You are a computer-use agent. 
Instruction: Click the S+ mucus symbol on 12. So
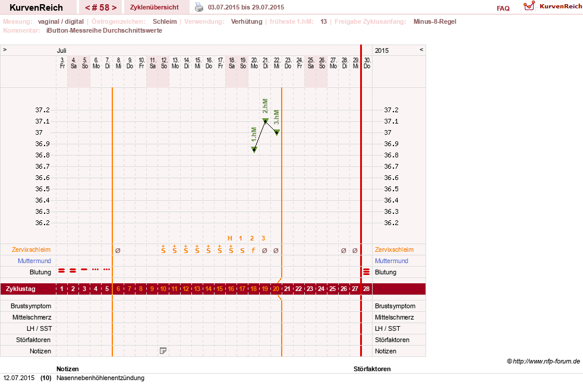coord(163,249)
